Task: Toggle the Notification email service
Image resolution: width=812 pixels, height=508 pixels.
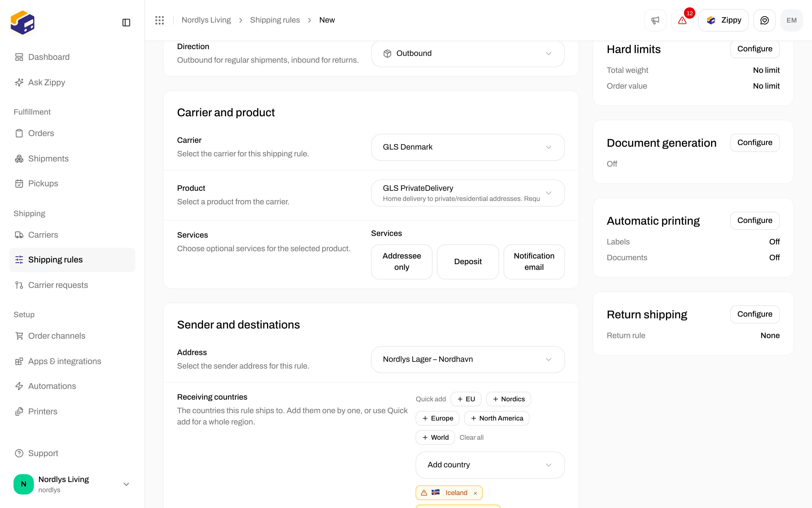Action: click(534, 262)
